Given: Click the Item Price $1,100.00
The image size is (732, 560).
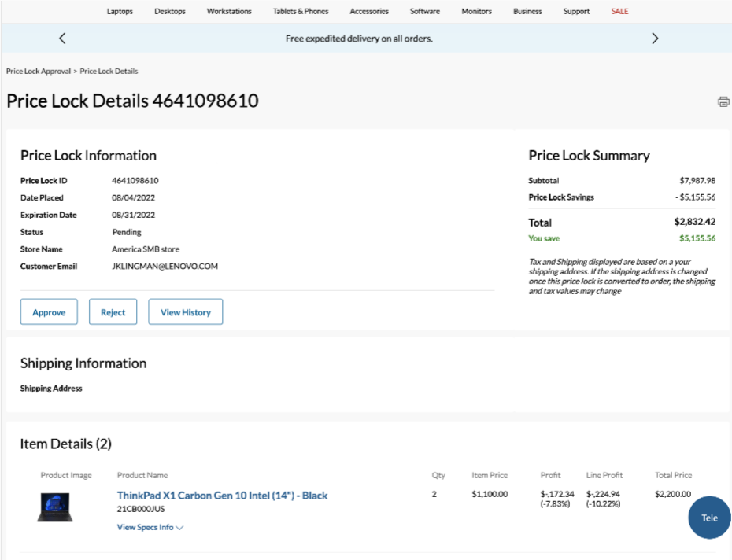Looking at the screenshot, I should pos(490,494).
